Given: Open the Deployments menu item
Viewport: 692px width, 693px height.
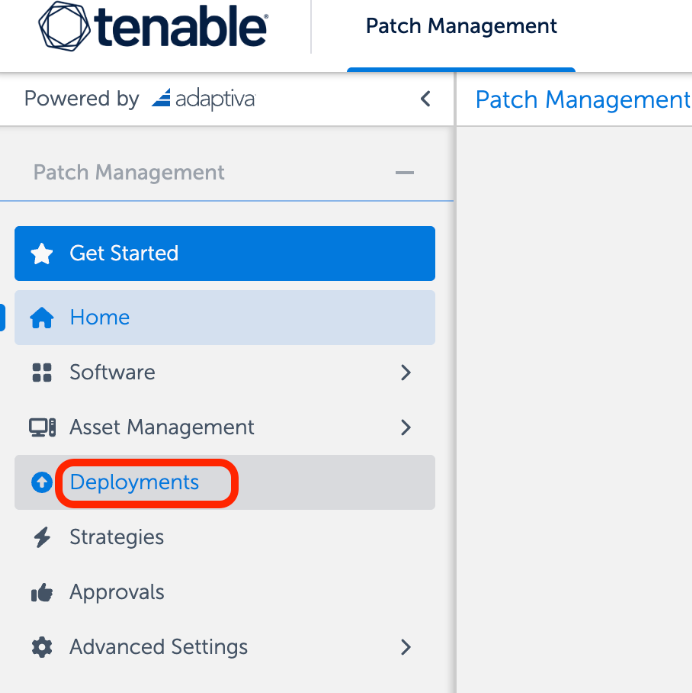Looking at the screenshot, I should point(134,483).
